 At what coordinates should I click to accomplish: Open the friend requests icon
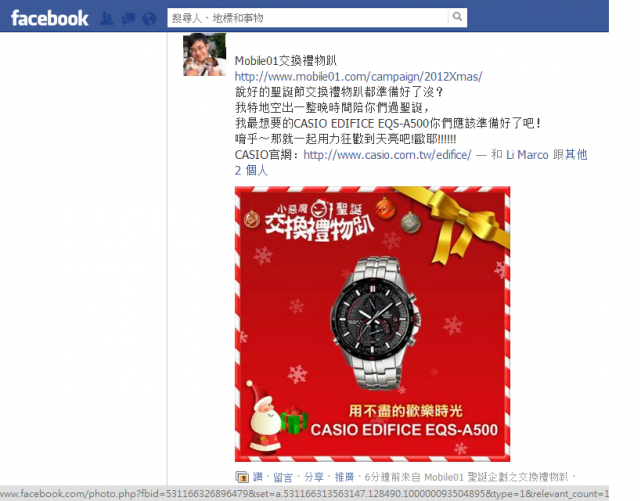click(x=107, y=18)
